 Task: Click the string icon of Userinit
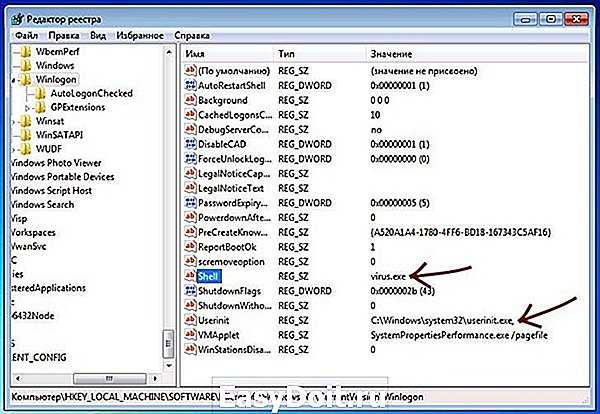click(x=191, y=320)
